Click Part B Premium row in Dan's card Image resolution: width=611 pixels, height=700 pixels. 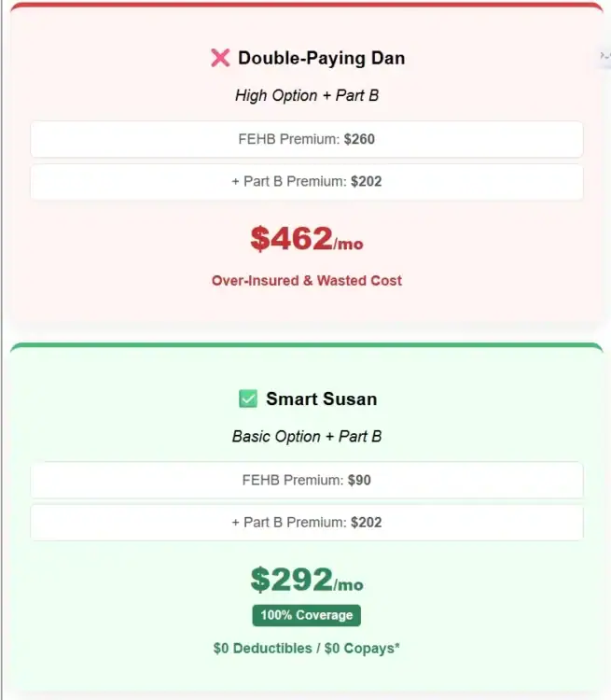[306, 182]
